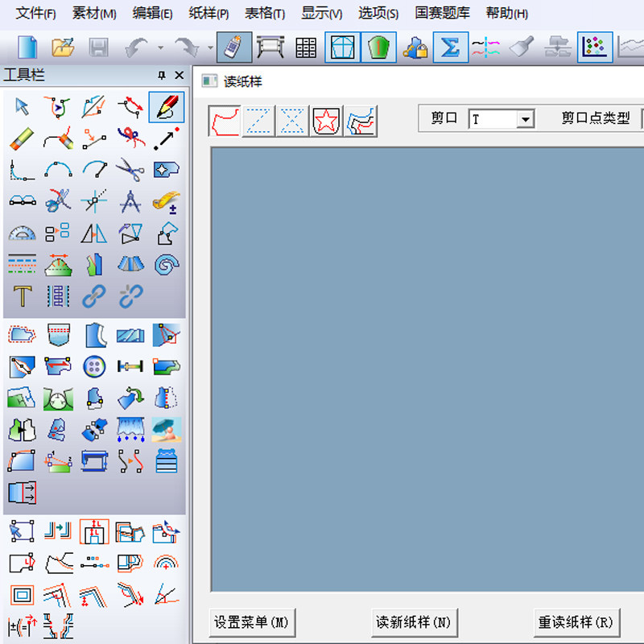Viewport: 644px width, 644px height.
Task: Open the 显示(V) menu
Action: (x=321, y=14)
